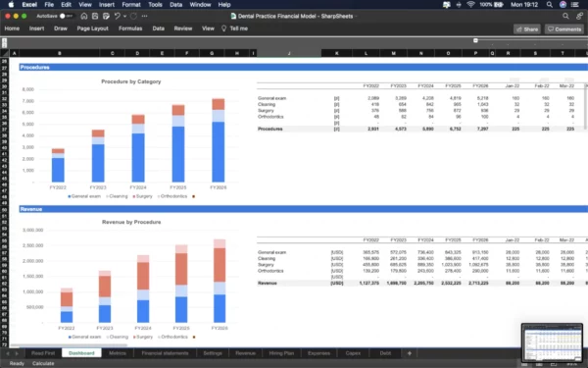
Task: Click the screen preview thumbnail
Action: coord(552,342)
